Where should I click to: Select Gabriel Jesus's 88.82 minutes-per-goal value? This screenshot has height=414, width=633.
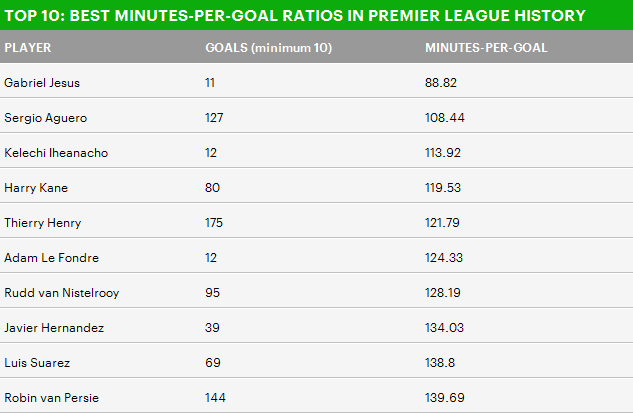click(441, 83)
